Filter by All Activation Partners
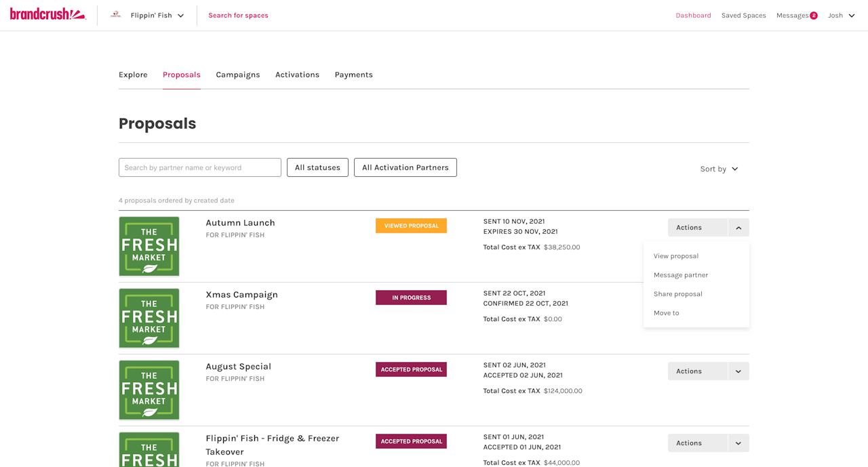The height and width of the screenshot is (467, 868). (x=405, y=167)
